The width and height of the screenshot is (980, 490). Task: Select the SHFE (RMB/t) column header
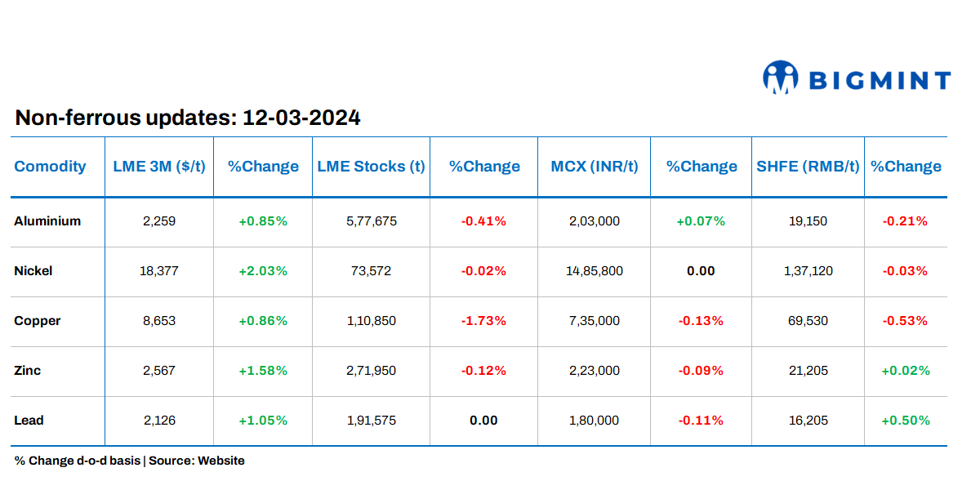point(808,167)
